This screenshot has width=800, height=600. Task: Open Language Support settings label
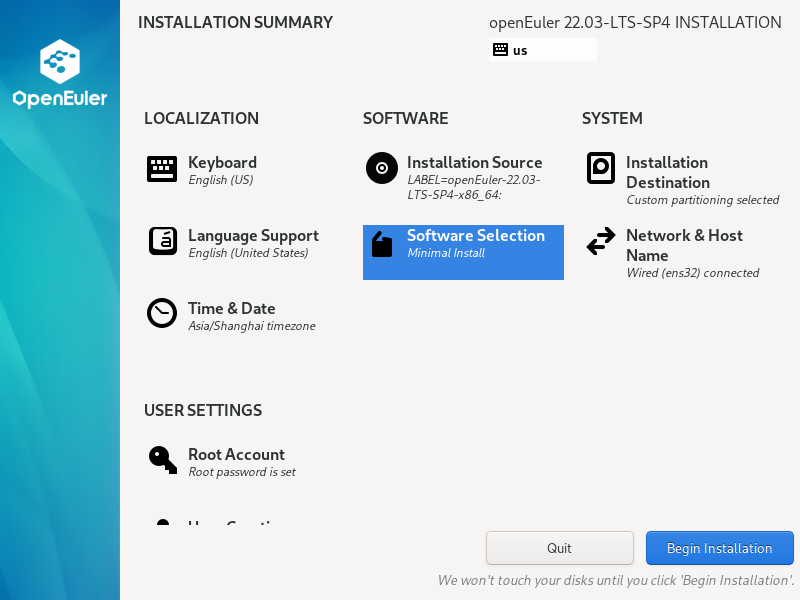254,235
